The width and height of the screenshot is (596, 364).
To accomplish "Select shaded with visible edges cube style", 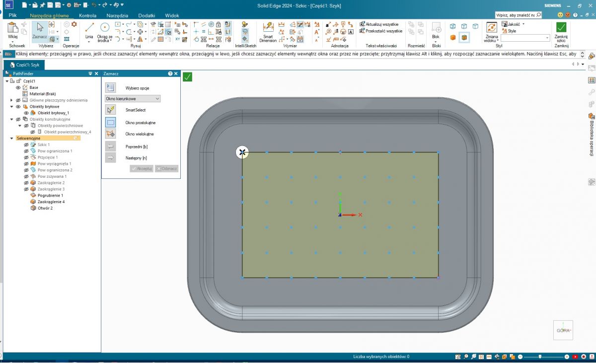I will 464,37.
